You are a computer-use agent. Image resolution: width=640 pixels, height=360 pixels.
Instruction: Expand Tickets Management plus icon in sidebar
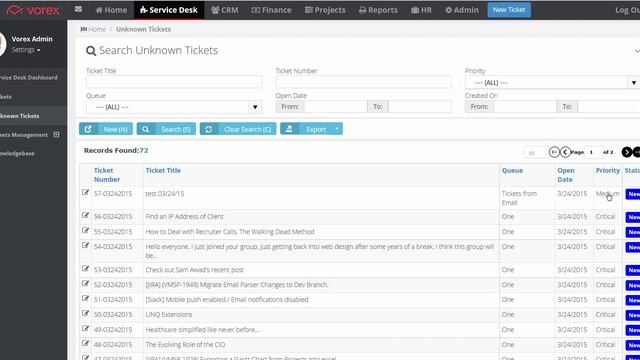(56, 134)
